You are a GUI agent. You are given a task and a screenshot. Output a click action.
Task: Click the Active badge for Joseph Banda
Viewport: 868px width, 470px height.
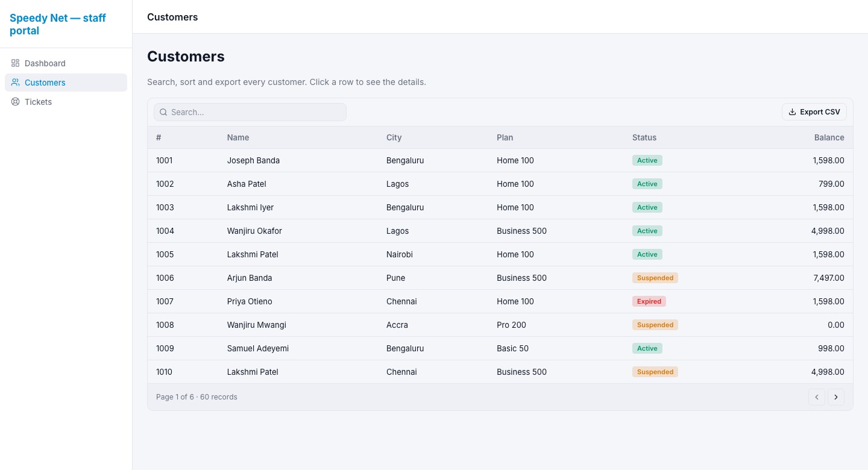647,160
